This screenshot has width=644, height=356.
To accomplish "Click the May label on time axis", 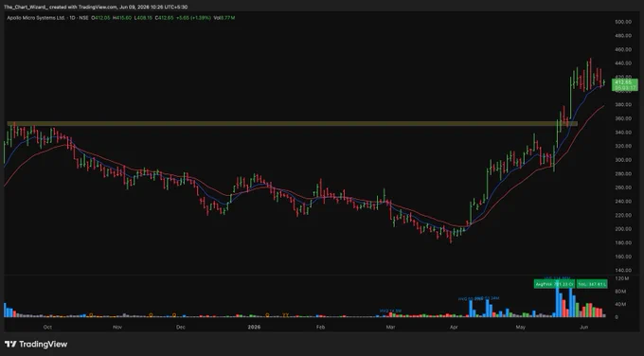I will point(521,328).
